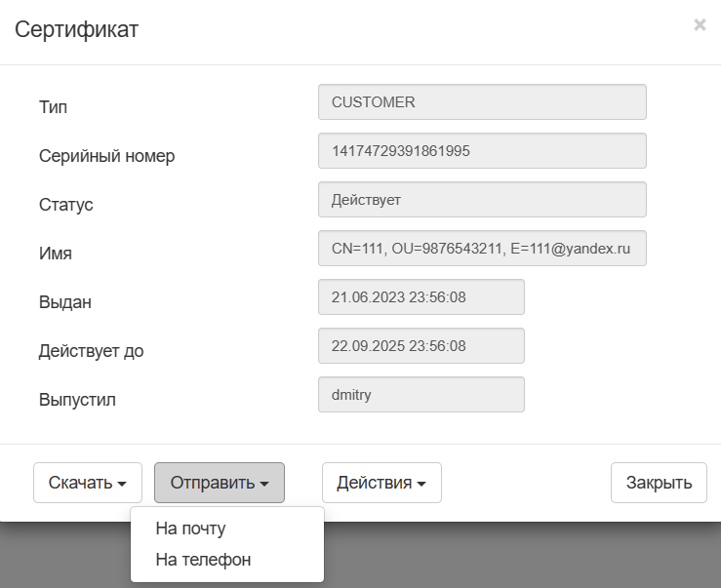Click the serial number field 14174729391861995
Screen dimensions: 721x588
(x=482, y=151)
